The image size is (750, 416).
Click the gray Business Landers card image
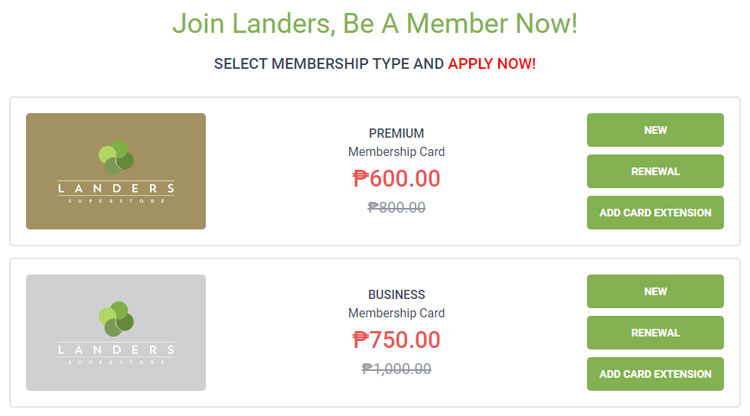116,332
